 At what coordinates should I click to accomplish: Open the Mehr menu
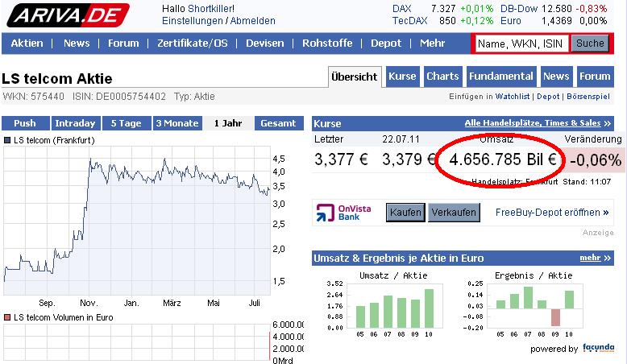pyautogui.click(x=432, y=43)
